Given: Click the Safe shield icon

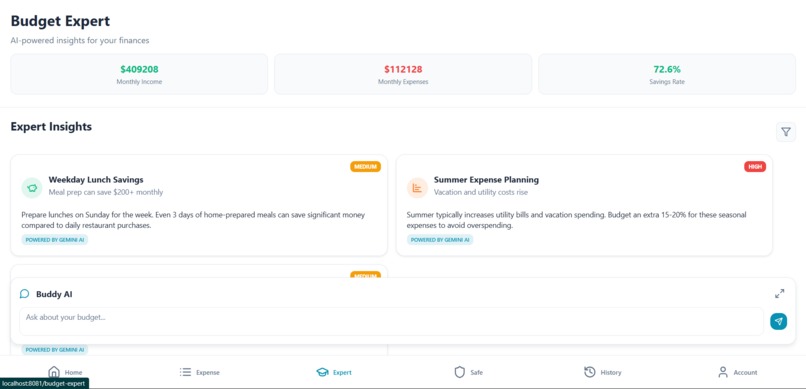Looking at the screenshot, I should point(460,372).
